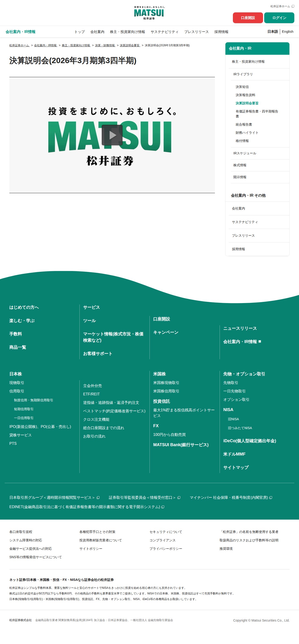
Task: Open 財務ハイライト in sidebar
Action: [247, 133]
